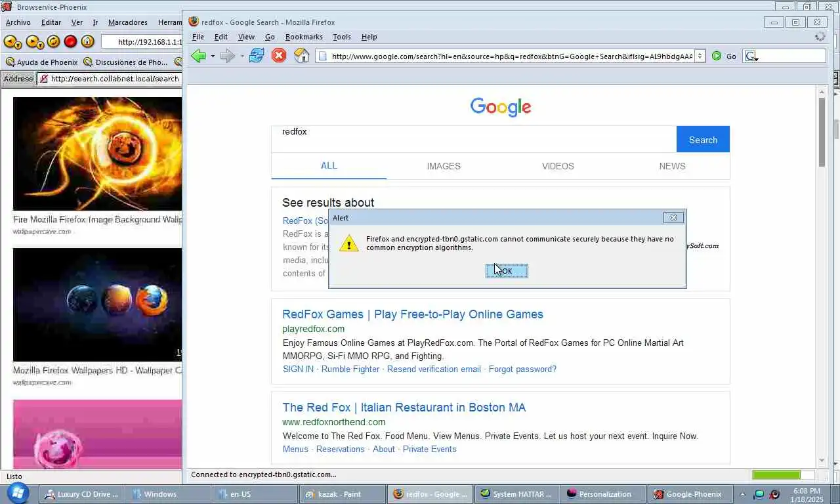This screenshot has width=840, height=504.
Task: Open RedFox Games search result title
Action: coord(413,314)
